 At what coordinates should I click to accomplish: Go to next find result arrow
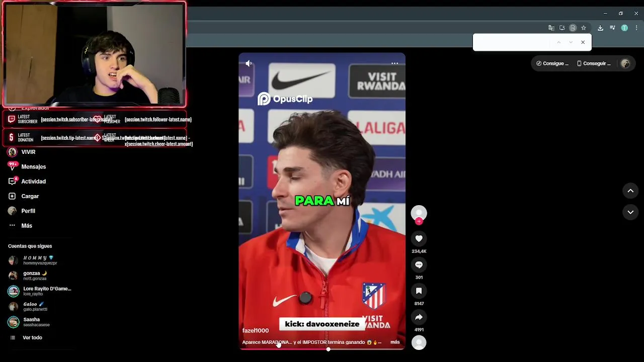click(571, 42)
